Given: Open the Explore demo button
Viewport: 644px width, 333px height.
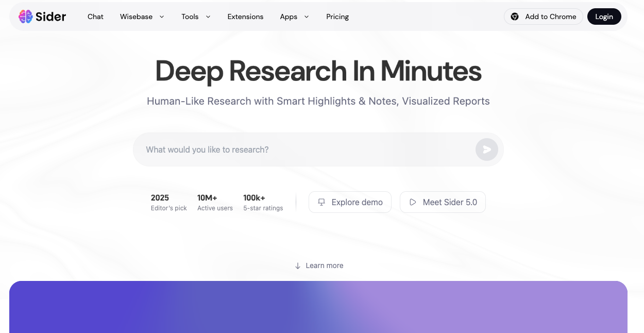Looking at the screenshot, I should click(x=350, y=202).
